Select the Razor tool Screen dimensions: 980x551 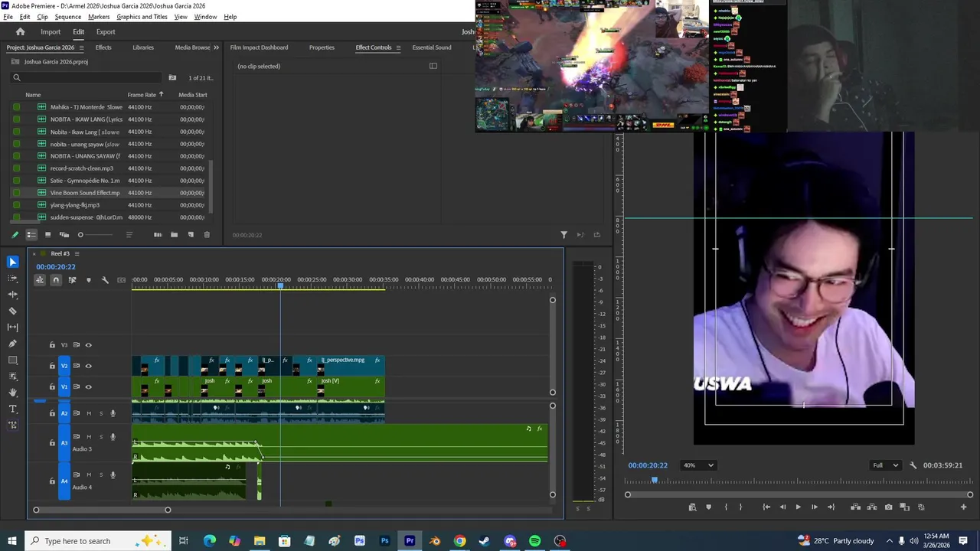tap(12, 311)
